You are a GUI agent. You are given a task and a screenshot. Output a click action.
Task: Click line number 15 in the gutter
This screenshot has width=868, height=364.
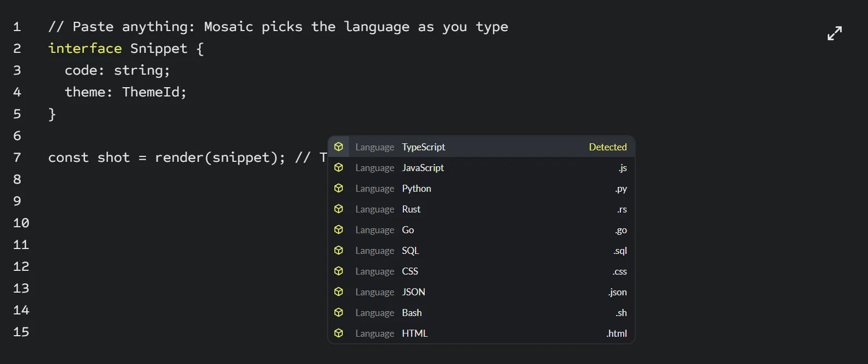(x=21, y=332)
